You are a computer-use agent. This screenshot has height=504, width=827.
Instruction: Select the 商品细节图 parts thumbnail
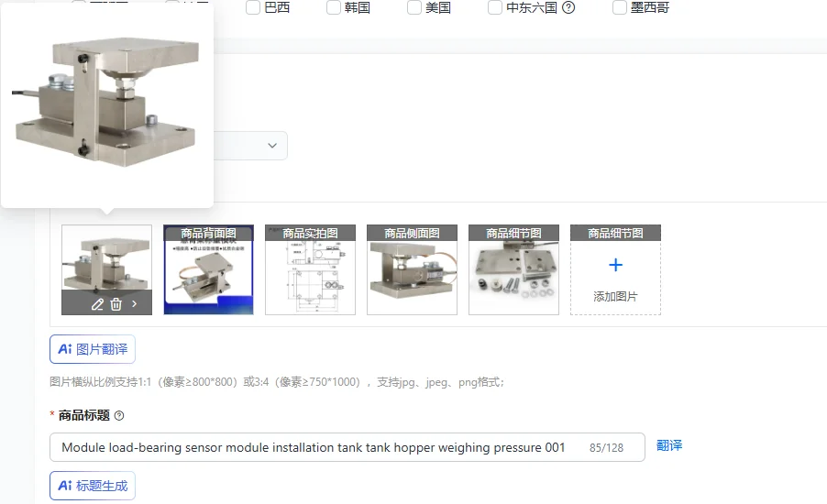[x=513, y=270]
